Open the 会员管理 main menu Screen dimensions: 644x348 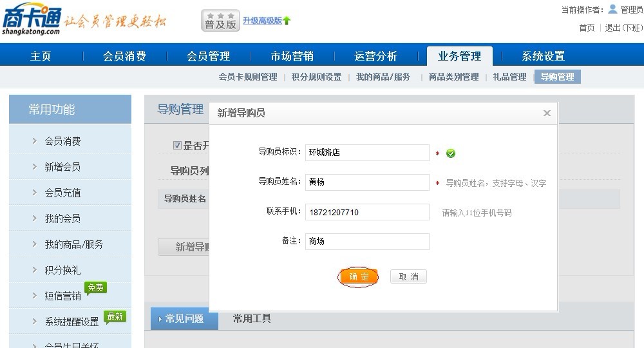pyautogui.click(x=208, y=56)
